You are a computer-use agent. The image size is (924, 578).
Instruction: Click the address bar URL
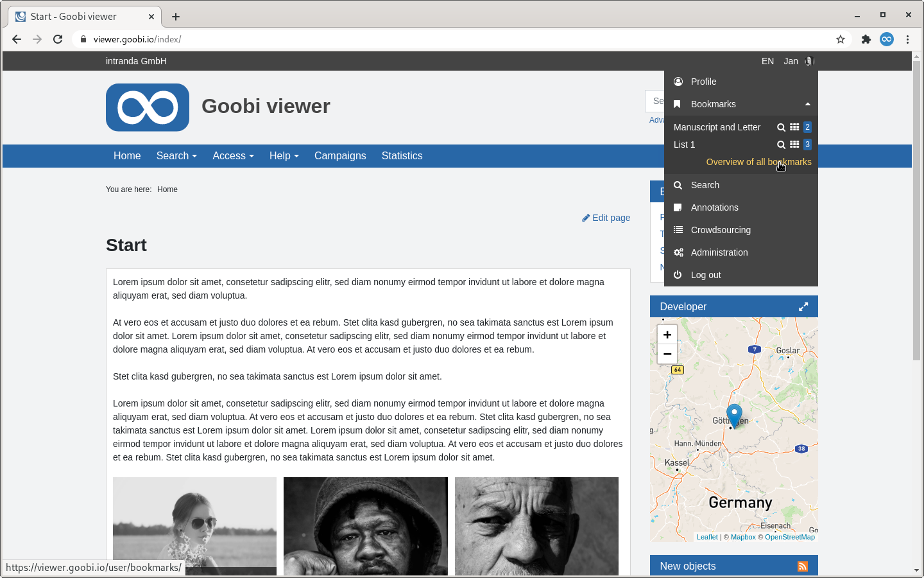(x=137, y=39)
